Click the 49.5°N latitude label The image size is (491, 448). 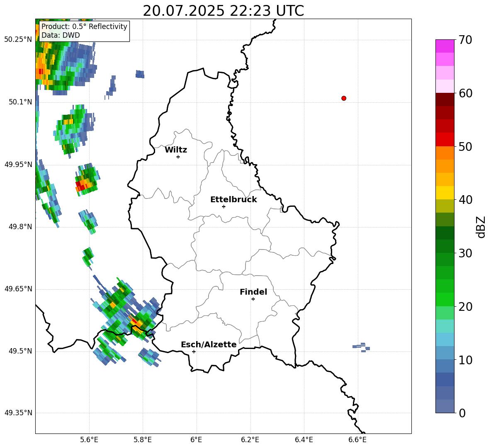click(20, 351)
